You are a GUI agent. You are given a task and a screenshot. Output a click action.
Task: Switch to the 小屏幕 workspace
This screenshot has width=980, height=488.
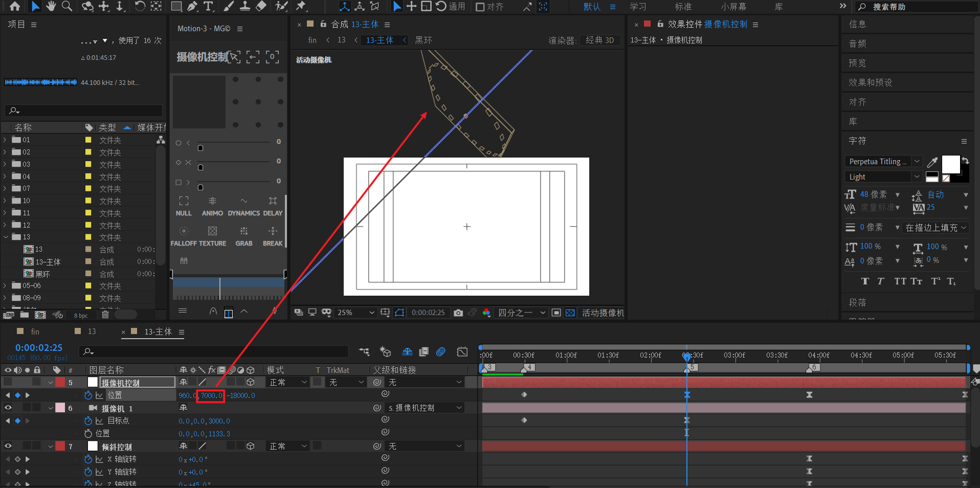[733, 7]
